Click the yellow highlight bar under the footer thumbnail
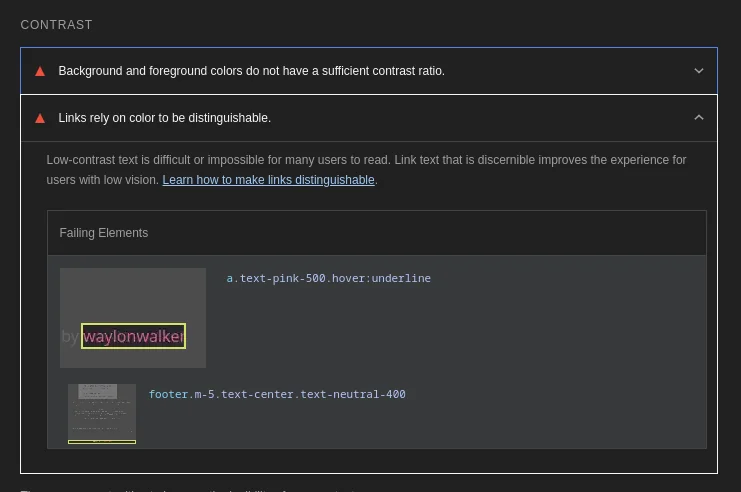The height and width of the screenshot is (492, 741). tap(101, 441)
